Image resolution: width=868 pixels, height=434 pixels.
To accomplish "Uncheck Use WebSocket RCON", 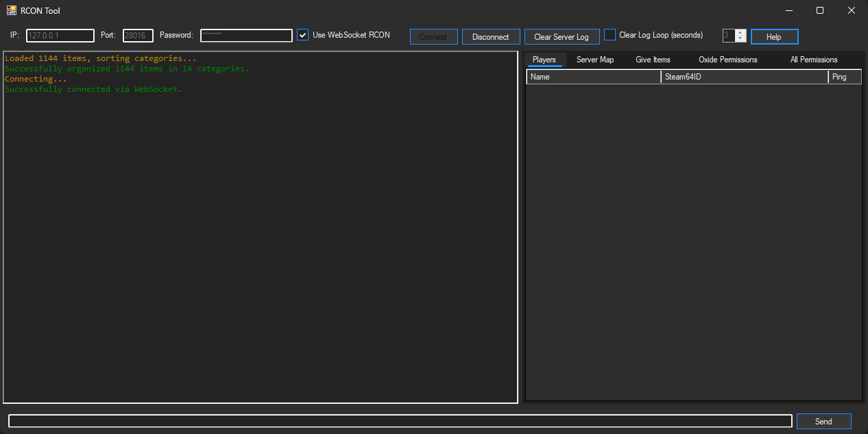I will click(302, 34).
